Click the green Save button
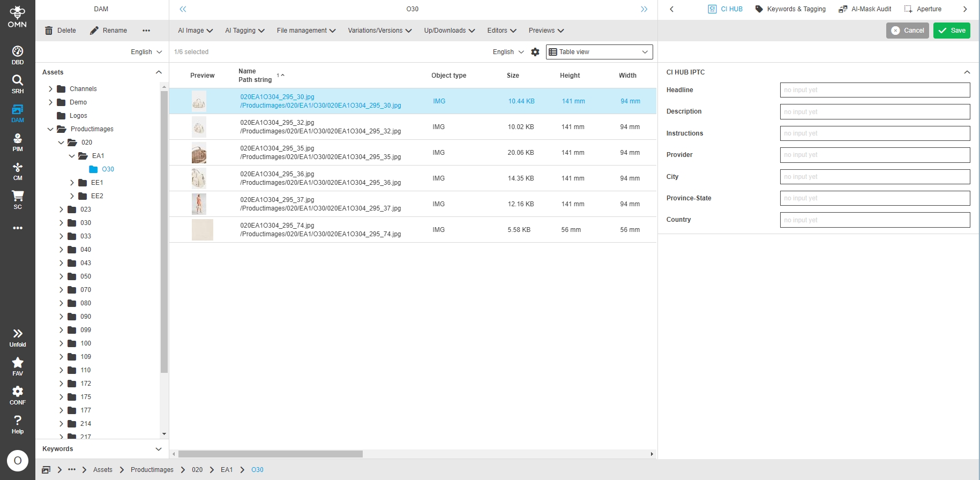The width and height of the screenshot is (980, 480). pos(952,31)
